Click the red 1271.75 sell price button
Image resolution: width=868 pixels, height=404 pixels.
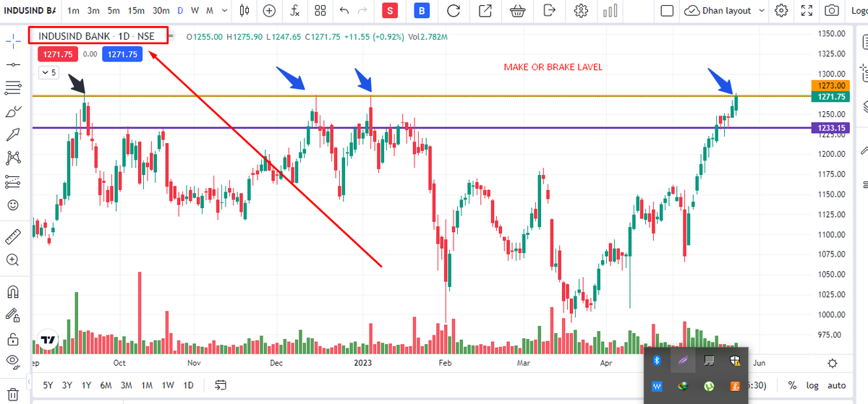tap(56, 54)
